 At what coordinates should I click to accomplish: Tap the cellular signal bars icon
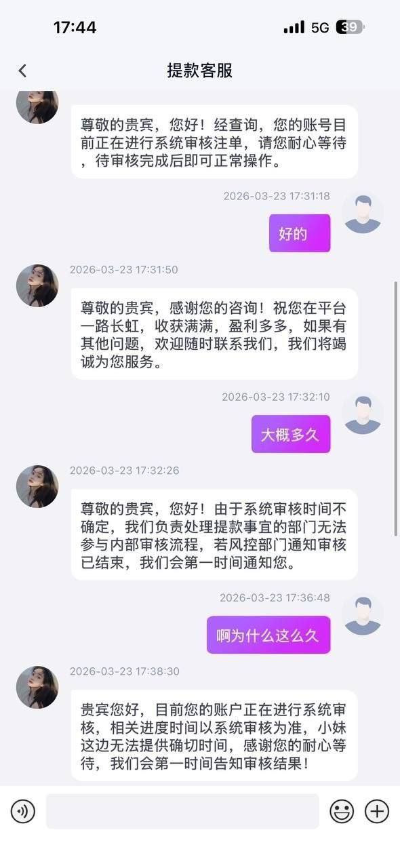point(294,28)
